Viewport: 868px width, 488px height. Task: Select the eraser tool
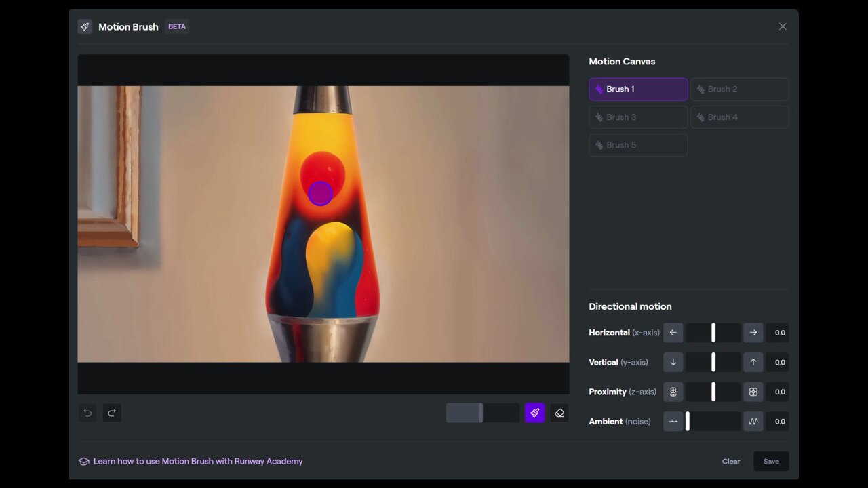pos(559,413)
